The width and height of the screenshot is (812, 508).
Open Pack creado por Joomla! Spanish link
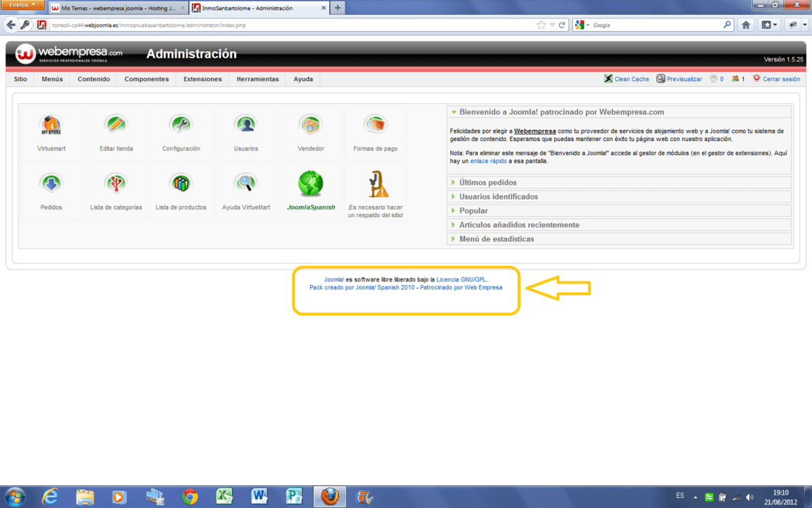(362, 287)
